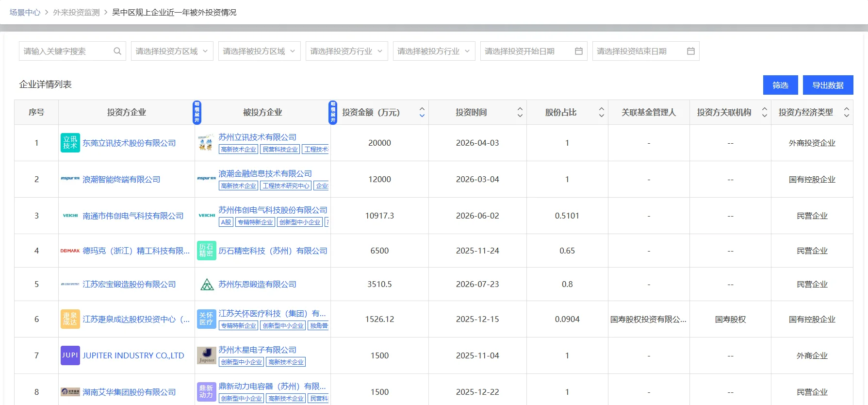Open 苏州木星电子有限公司 link

coord(257,350)
